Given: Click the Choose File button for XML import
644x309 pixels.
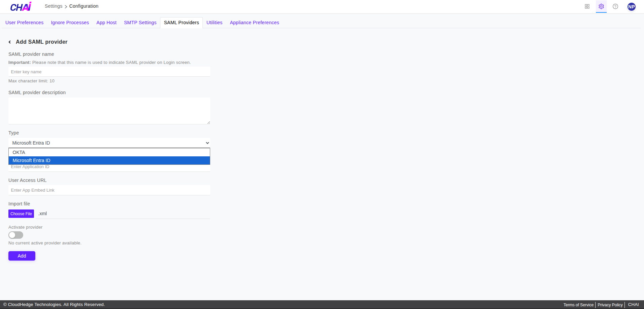Looking at the screenshot, I should coord(21,214).
